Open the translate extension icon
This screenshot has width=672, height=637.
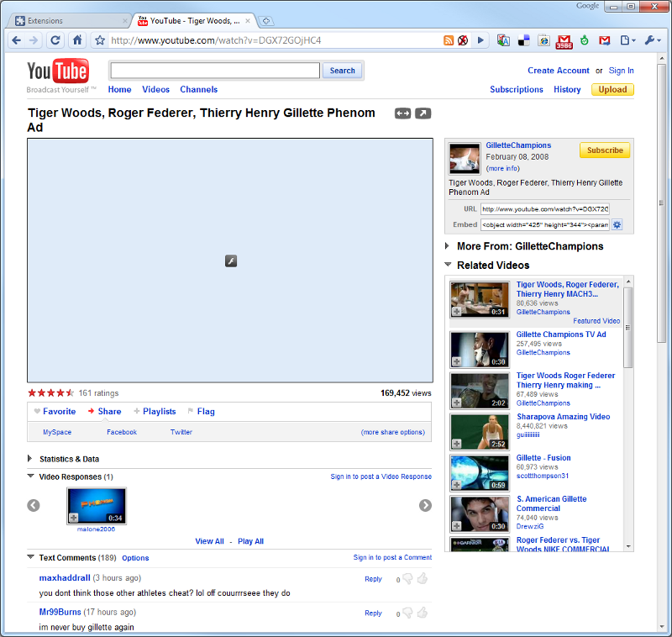pyautogui.click(x=503, y=40)
